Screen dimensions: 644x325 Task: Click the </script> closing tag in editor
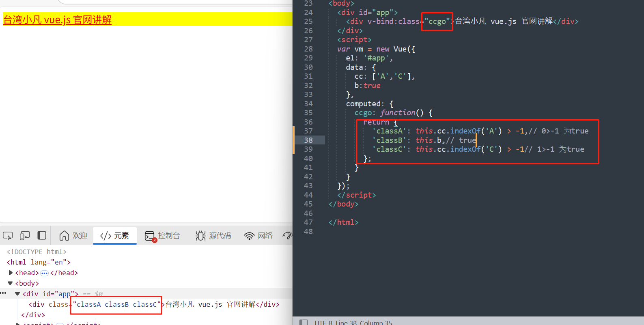coord(356,195)
